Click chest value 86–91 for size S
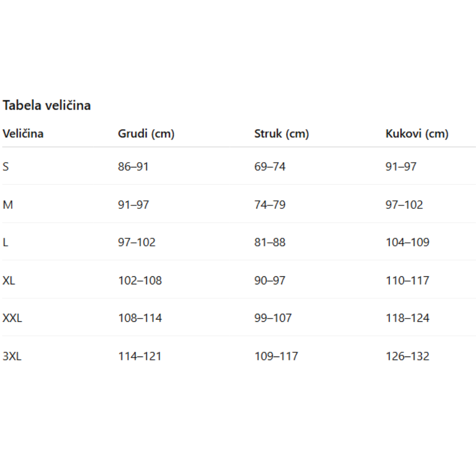This screenshot has height=476, width=476. pos(133,167)
